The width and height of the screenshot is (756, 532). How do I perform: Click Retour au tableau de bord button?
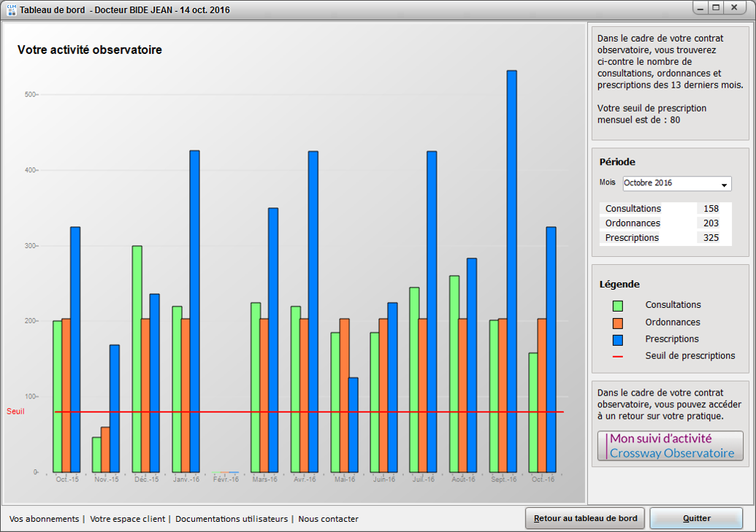coord(585,519)
